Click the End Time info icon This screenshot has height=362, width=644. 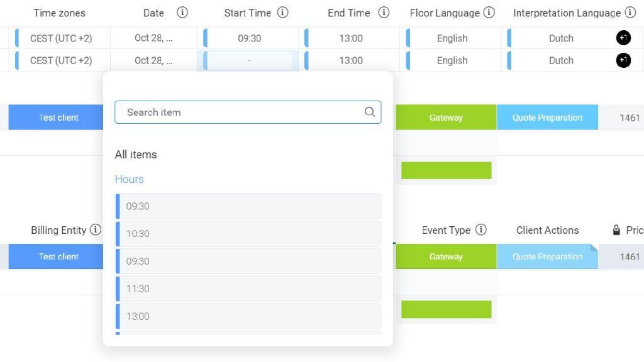(x=384, y=12)
